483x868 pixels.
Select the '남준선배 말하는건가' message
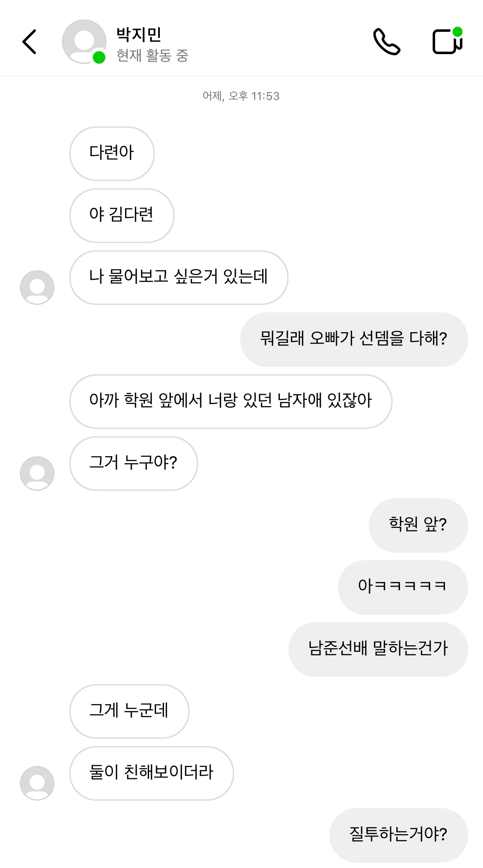(x=378, y=649)
